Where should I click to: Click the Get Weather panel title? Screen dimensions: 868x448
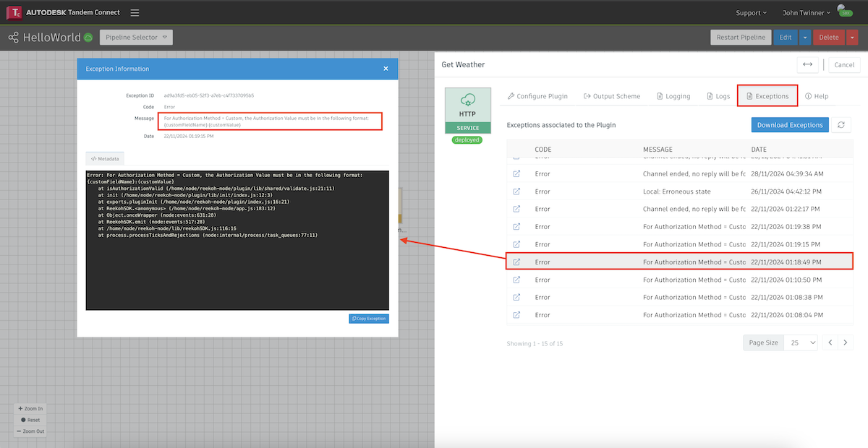click(x=463, y=64)
